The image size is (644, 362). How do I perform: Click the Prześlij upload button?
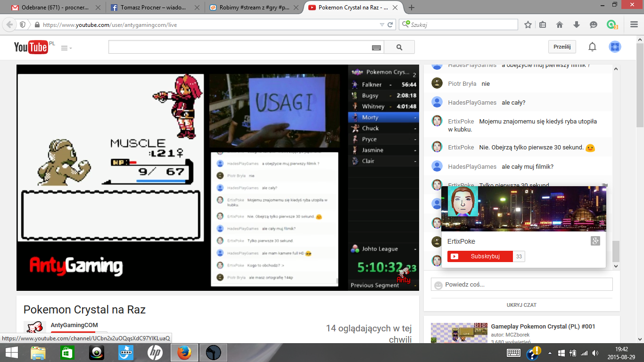[x=562, y=47]
